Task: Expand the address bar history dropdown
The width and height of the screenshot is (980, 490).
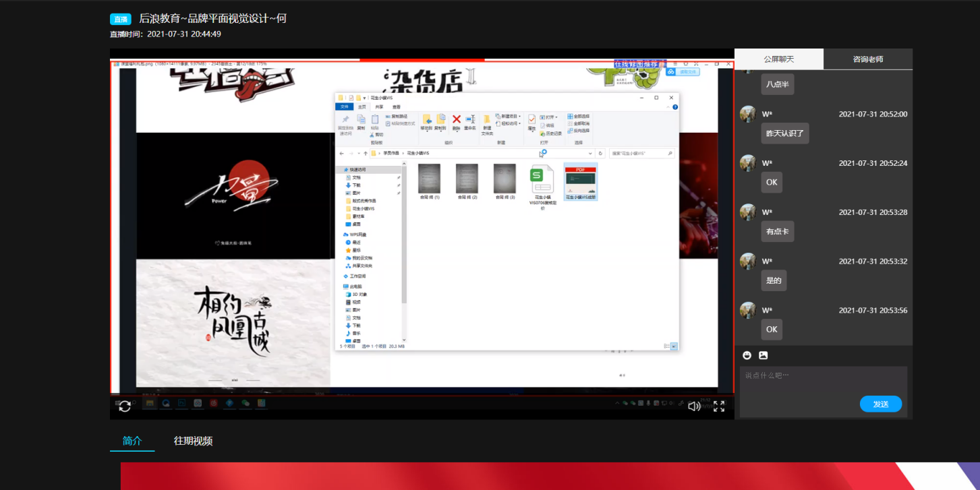Action: (x=590, y=153)
